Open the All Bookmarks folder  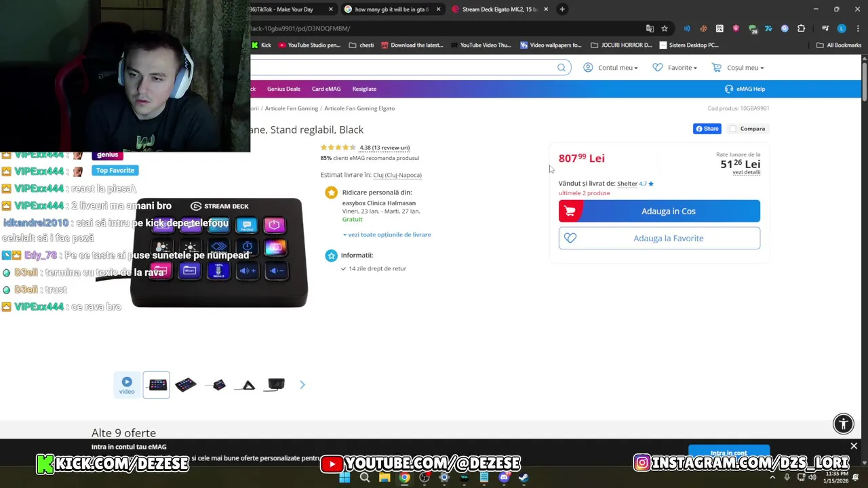(x=839, y=45)
